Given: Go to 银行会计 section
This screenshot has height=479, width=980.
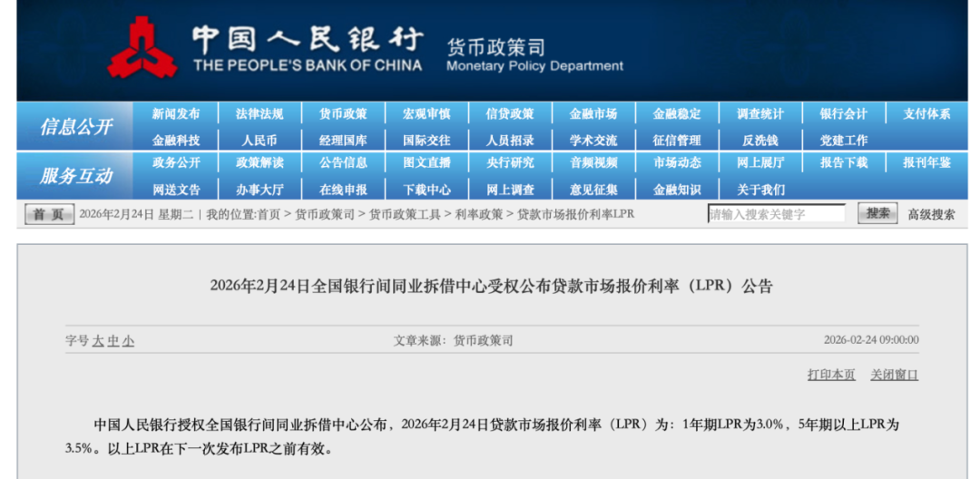Looking at the screenshot, I should 844,113.
